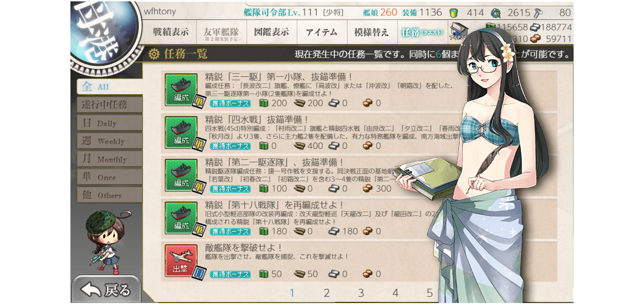Click the green 編成 icon of the 三一駆 quest
Image resolution: width=644 pixels, height=305 pixels.
pos(181,89)
